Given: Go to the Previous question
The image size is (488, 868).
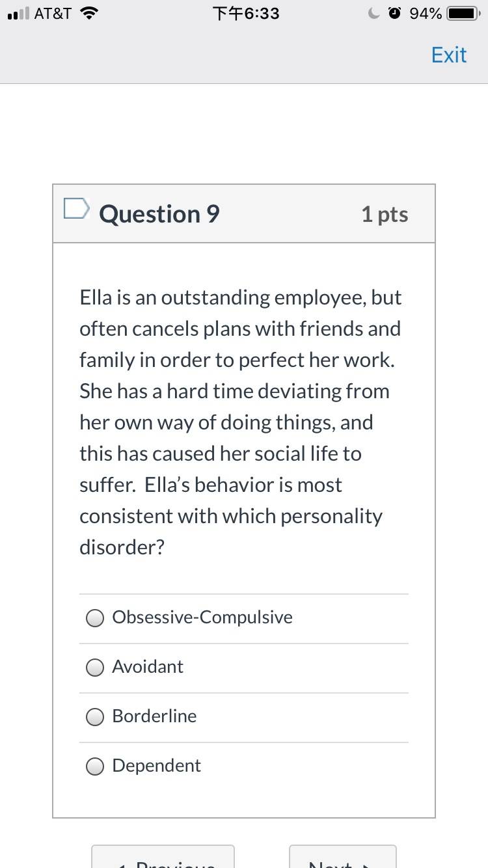Looking at the screenshot, I should point(163,856).
